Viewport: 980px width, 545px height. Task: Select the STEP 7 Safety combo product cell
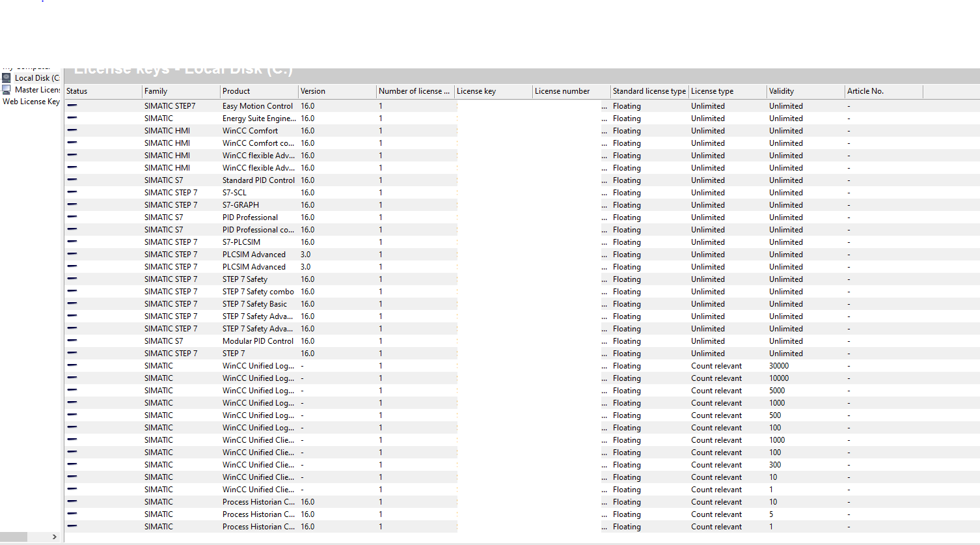tap(258, 292)
